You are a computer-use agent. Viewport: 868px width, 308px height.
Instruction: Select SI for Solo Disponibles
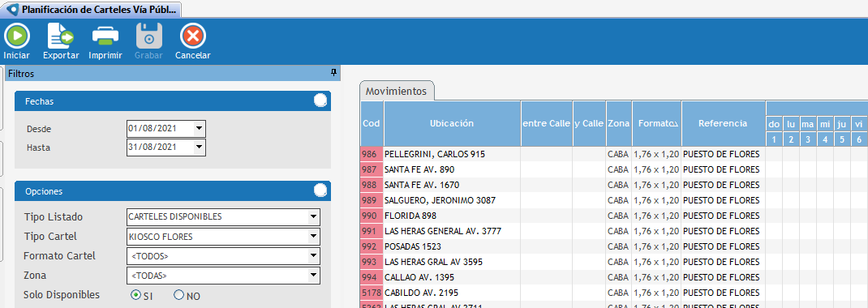tap(135, 295)
